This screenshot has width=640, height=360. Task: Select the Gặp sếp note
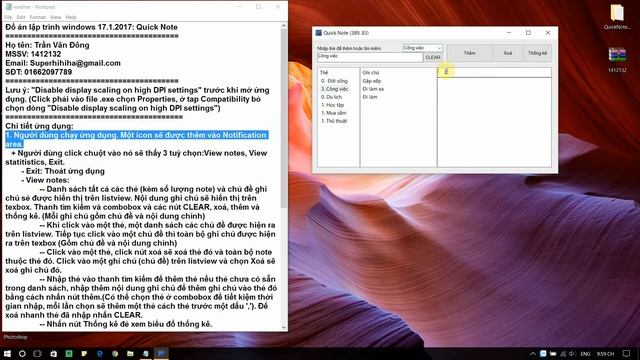click(x=371, y=81)
